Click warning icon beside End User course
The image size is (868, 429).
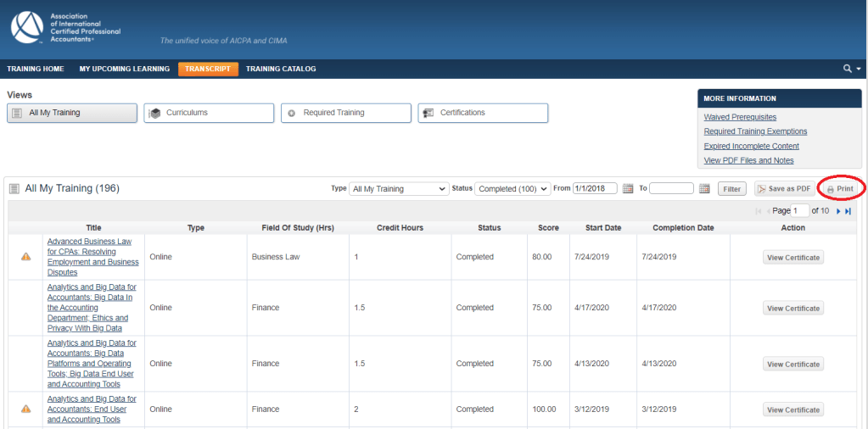(25, 409)
